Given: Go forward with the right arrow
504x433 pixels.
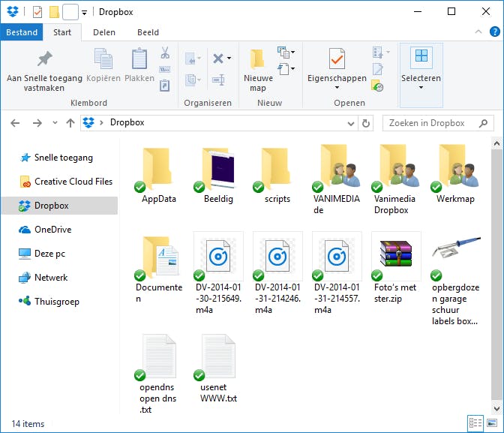Looking at the screenshot, I should point(37,123).
